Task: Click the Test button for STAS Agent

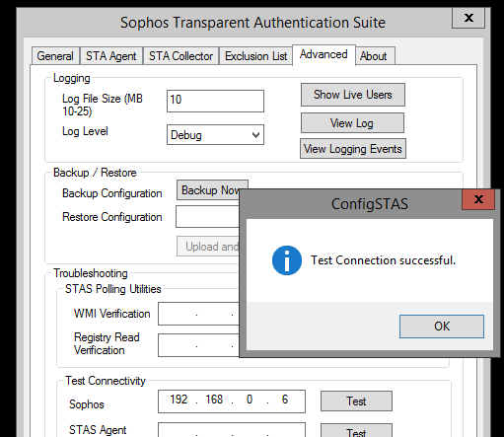Action: [356, 431]
